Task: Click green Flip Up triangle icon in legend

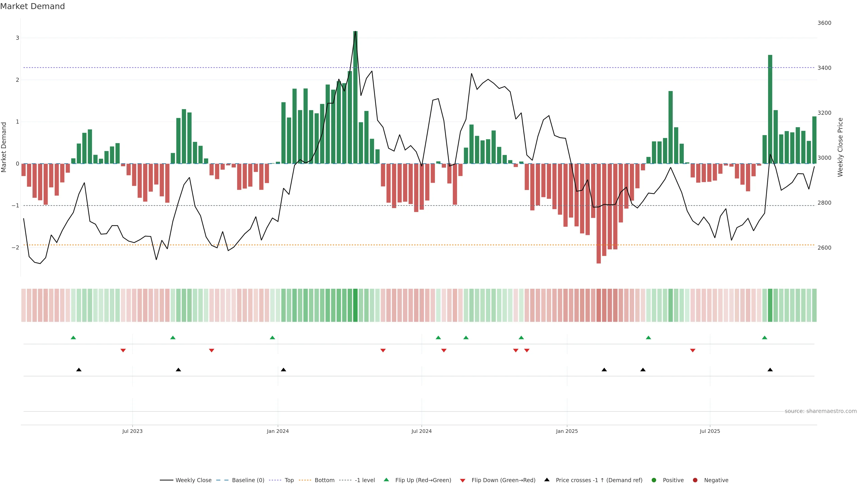Action: coord(386,480)
